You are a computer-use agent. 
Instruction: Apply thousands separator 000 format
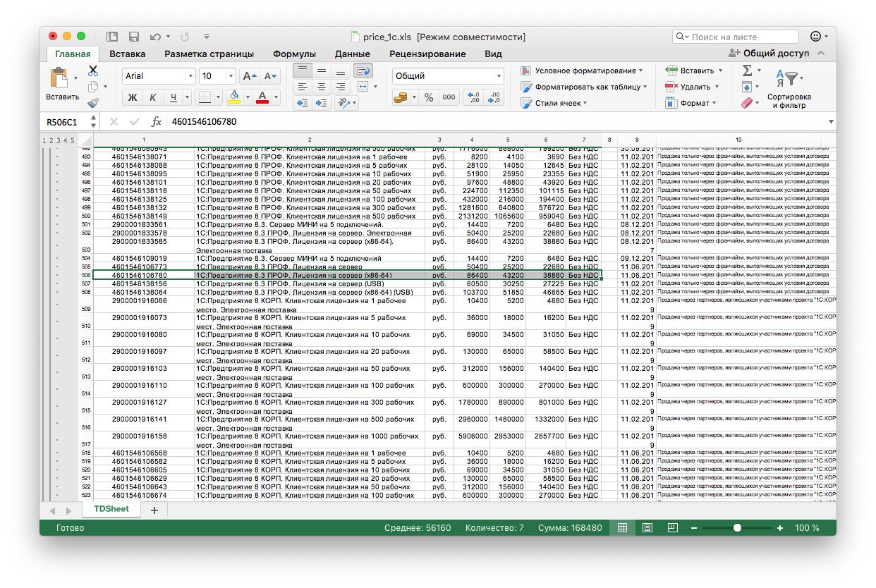[x=449, y=98]
